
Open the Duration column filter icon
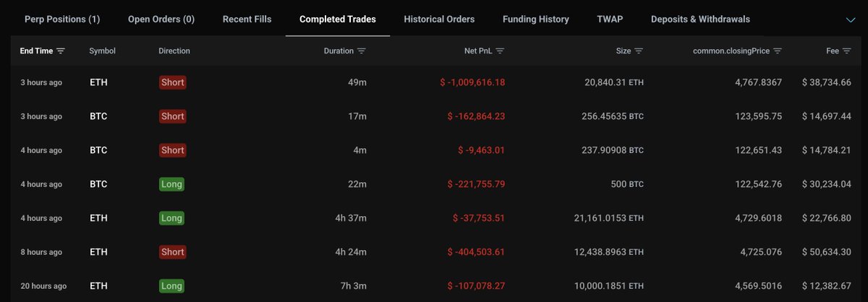(362, 51)
